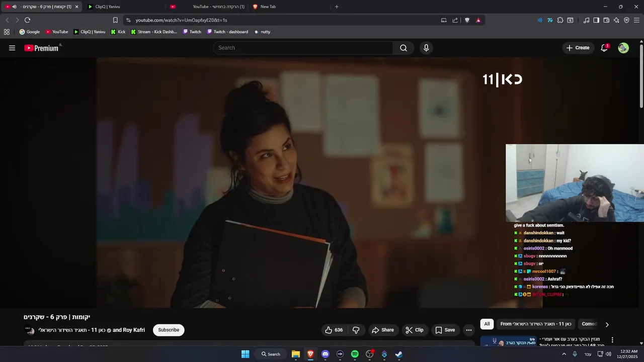Mute the active tab via speaker icon
Screen dimensions: 644x362
pos(14,7)
